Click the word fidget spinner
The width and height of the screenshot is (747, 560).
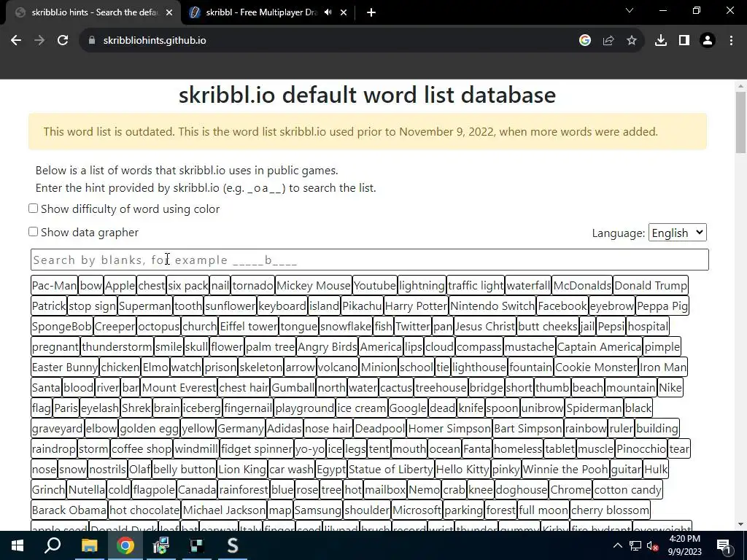257,449
